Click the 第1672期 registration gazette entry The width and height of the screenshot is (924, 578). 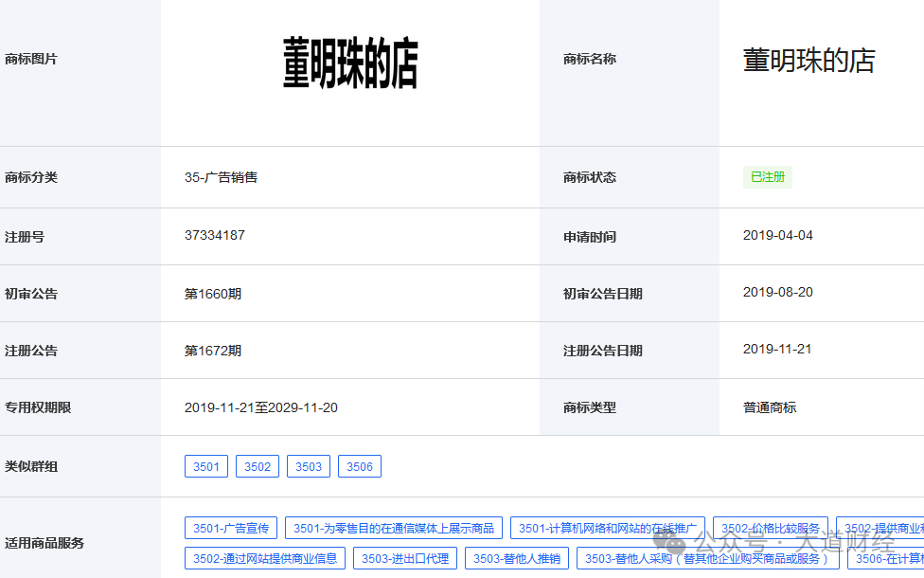[x=210, y=349]
